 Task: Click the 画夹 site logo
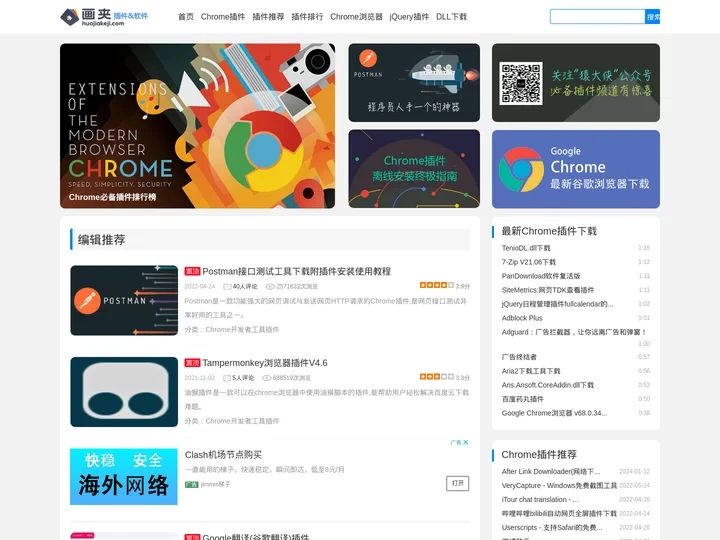tap(104, 17)
